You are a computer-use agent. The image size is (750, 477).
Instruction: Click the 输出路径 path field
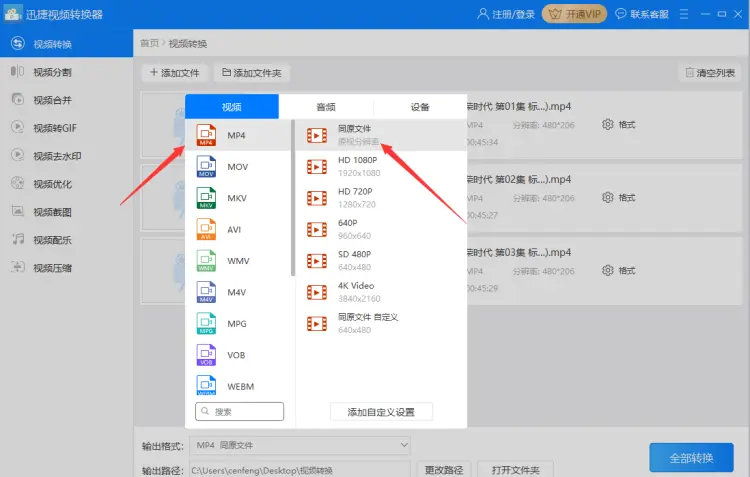click(300, 470)
